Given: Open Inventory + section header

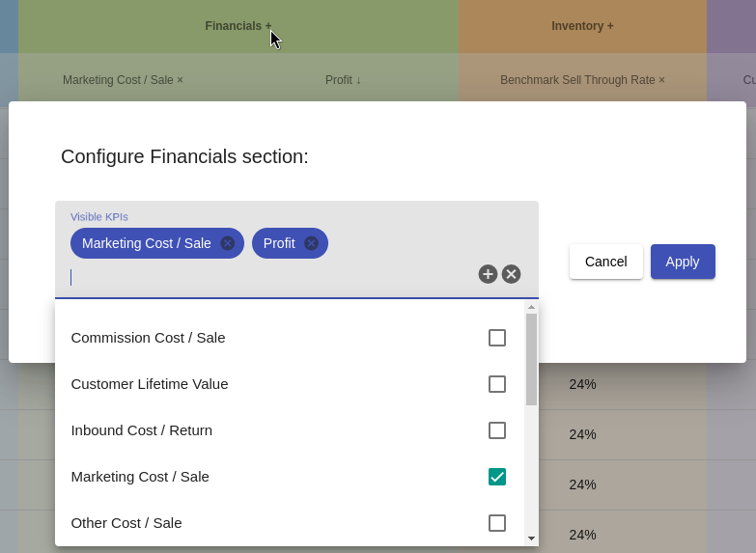Looking at the screenshot, I should (582, 26).
